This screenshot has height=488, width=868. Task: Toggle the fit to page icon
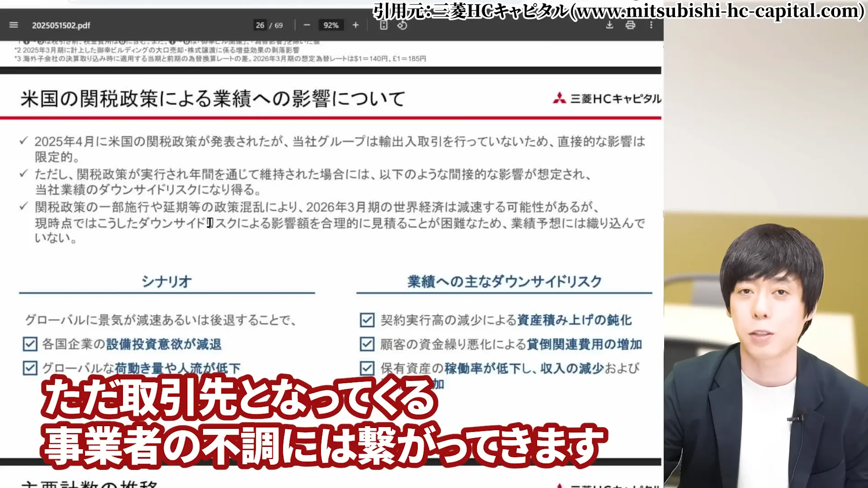coord(383,25)
